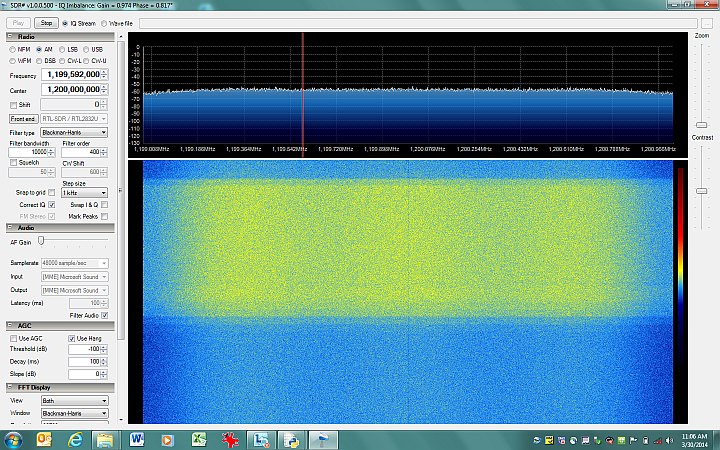The width and height of the screenshot is (720, 450).
Task: Increase Decay (ms) with spinner up arrow
Action: [x=104, y=359]
